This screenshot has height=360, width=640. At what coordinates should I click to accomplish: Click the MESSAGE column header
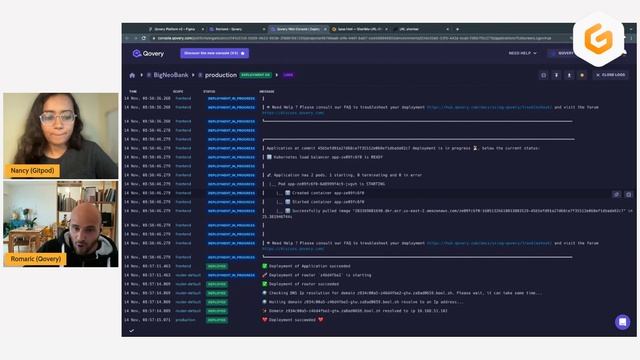click(x=267, y=91)
